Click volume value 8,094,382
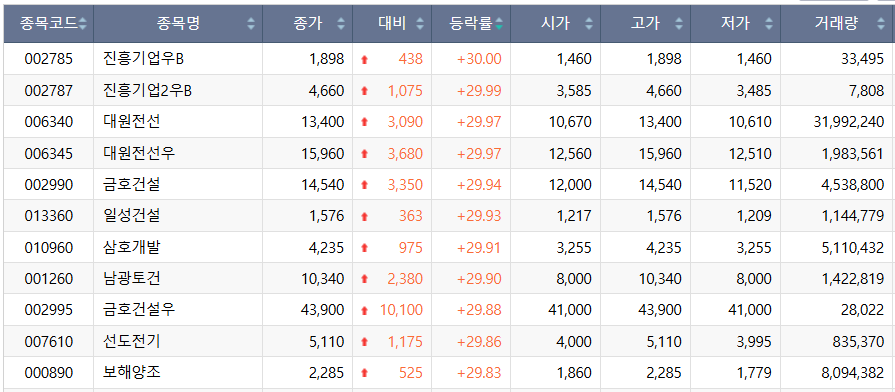The width and height of the screenshot is (895, 392). [852, 373]
